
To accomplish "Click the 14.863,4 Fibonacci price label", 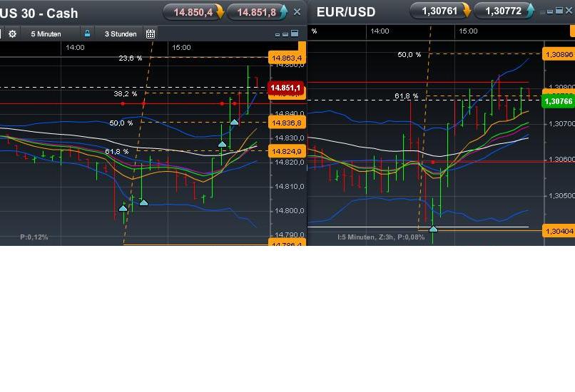I will click(x=287, y=58).
